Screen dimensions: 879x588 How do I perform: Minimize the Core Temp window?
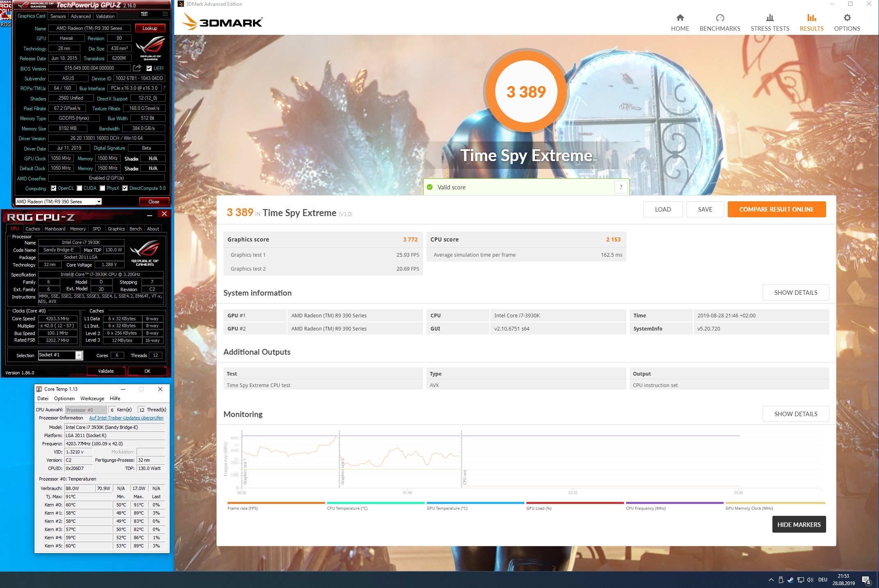click(x=123, y=389)
